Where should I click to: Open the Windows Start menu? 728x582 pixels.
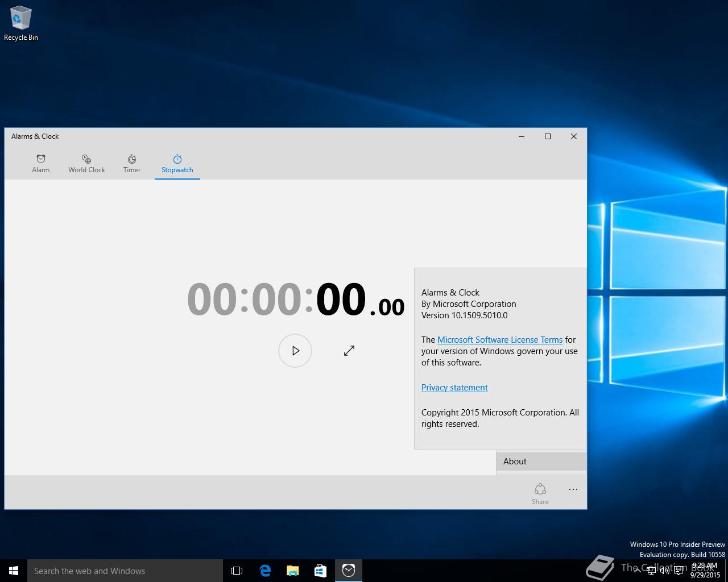pyautogui.click(x=14, y=571)
